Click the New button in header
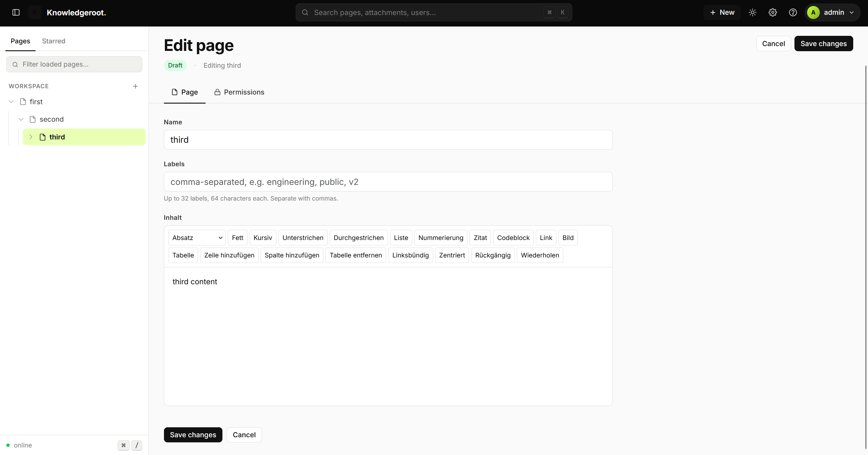 [x=722, y=12]
